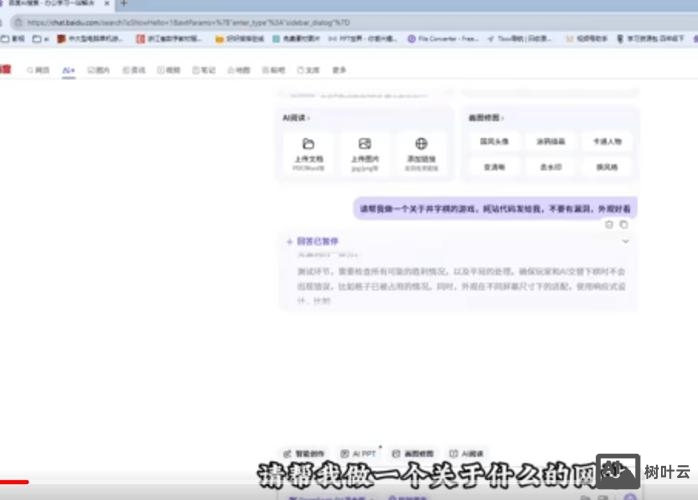Open the 画图修图 section header link
The image size is (698, 500).
(x=486, y=118)
